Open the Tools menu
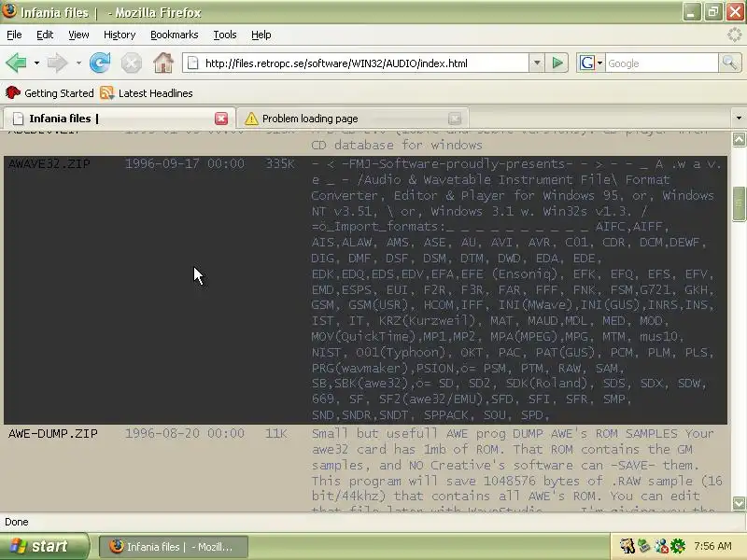The image size is (747, 560). pyautogui.click(x=225, y=35)
